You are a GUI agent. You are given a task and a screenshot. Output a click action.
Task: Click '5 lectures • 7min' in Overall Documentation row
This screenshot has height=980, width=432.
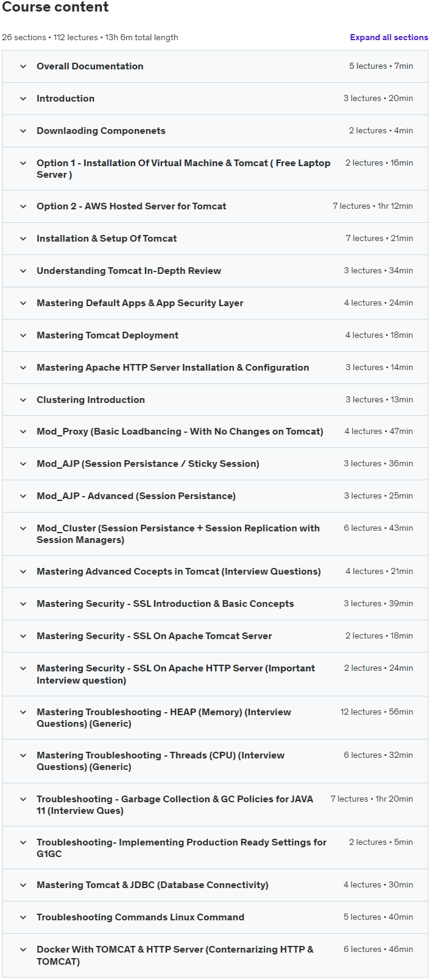point(381,66)
